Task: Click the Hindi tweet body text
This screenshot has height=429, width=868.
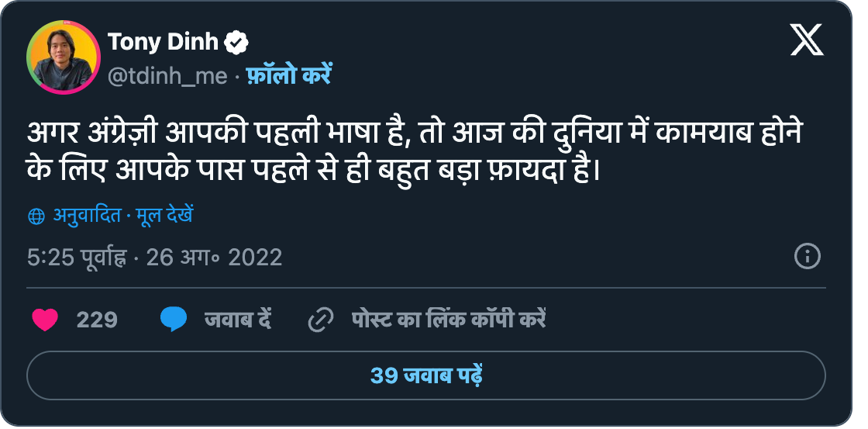Action: tap(415, 152)
